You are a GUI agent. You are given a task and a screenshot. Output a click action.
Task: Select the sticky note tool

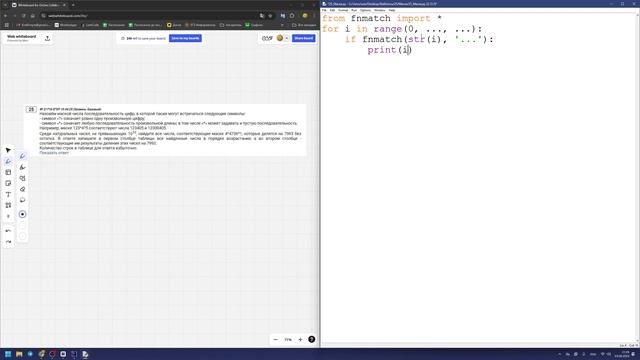(8, 184)
